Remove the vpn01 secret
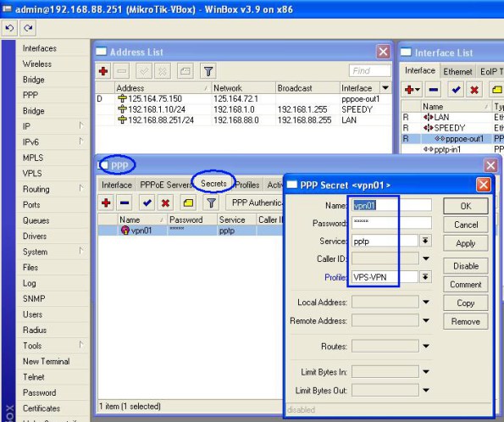Screen dimensions: 504x422 [x=465, y=321]
